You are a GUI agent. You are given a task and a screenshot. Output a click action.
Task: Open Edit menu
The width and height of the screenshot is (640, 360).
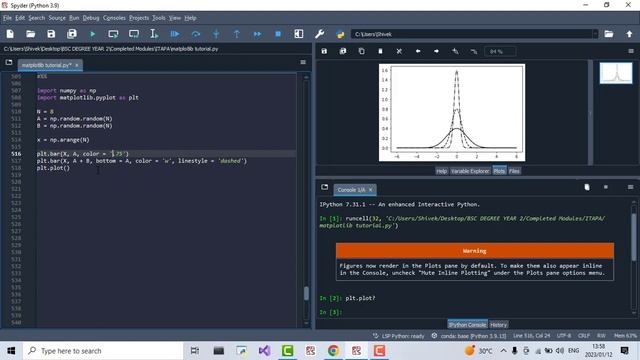click(x=20, y=18)
